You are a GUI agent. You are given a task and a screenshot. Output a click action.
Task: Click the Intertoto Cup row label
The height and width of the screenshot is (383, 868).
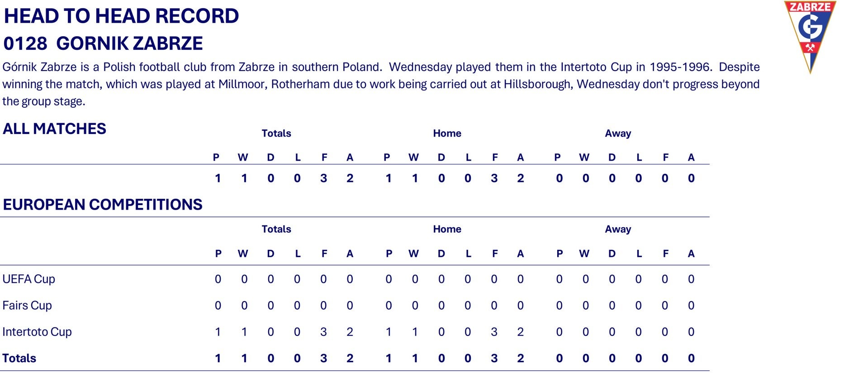(37, 332)
